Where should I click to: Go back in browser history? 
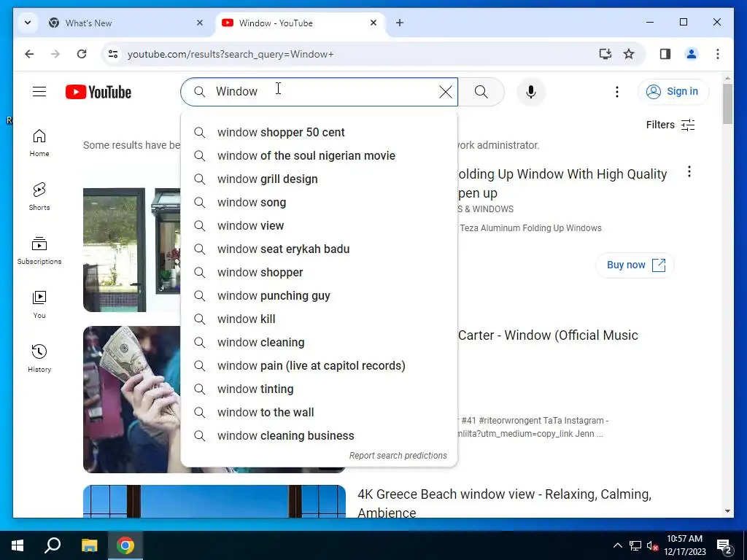point(29,54)
